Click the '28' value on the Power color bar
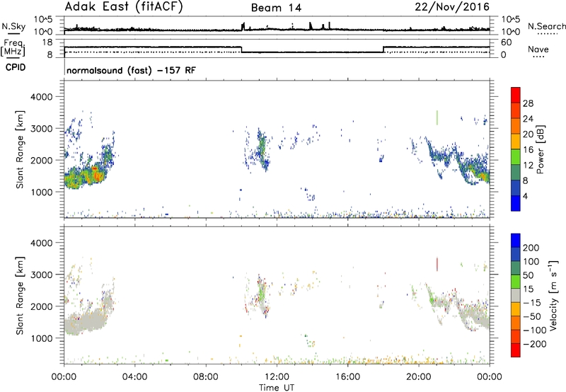This screenshot has height=392, width=566. pyautogui.click(x=528, y=103)
